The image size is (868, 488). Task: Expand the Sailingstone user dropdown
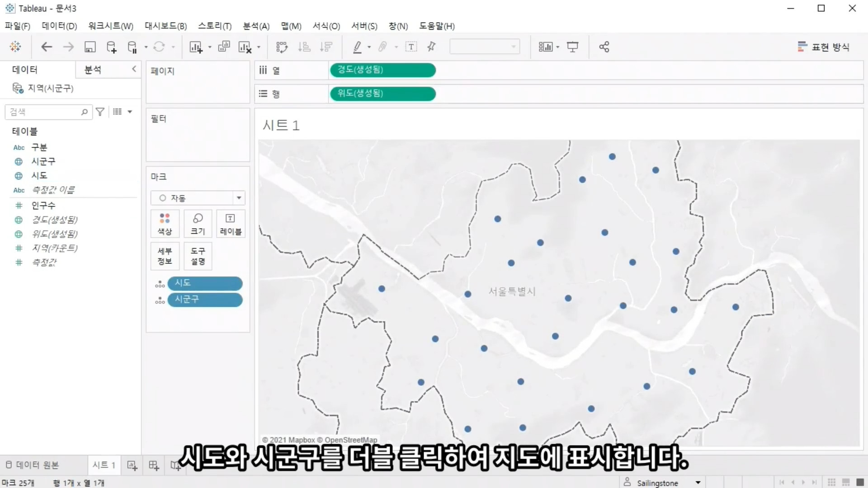698,483
